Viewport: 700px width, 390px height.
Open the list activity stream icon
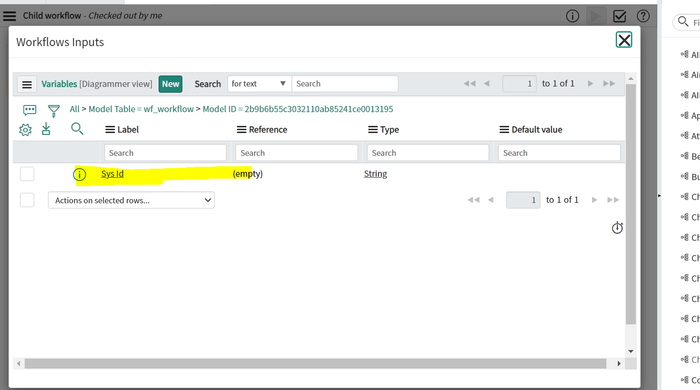tap(29, 110)
